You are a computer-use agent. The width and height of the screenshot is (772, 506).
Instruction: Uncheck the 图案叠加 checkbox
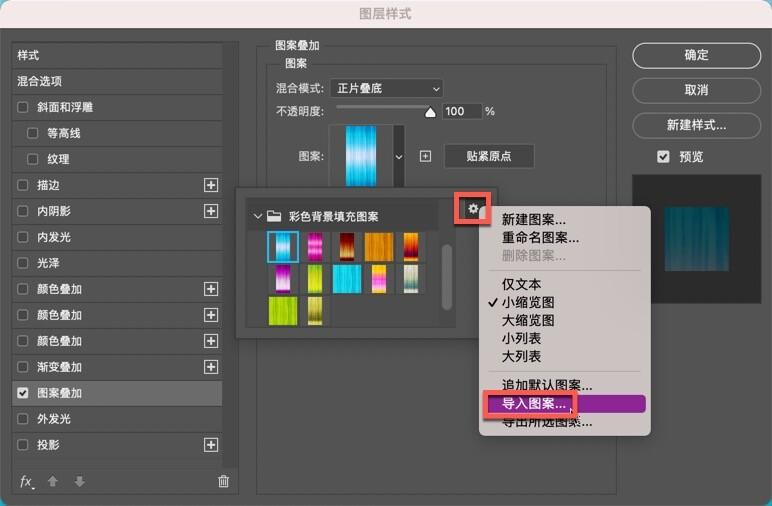pyautogui.click(x=23, y=393)
